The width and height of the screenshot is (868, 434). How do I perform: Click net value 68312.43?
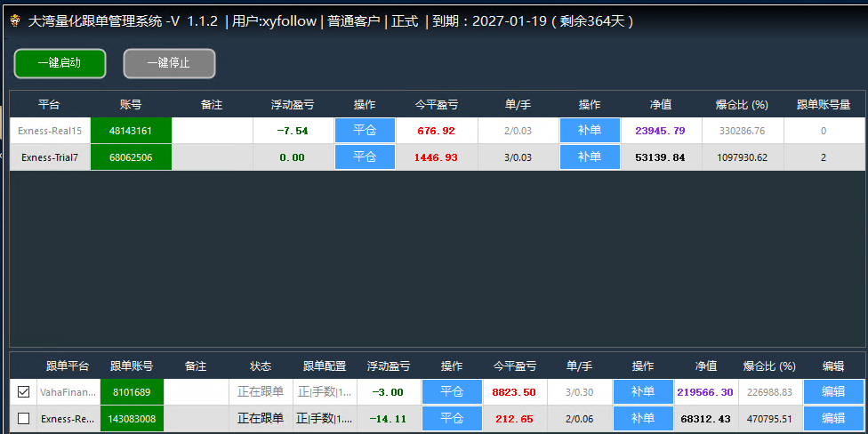point(704,419)
